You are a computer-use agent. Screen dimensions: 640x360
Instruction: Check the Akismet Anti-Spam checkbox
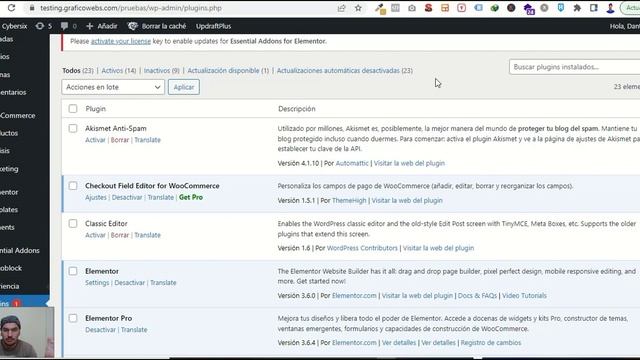pyautogui.click(x=73, y=128)
